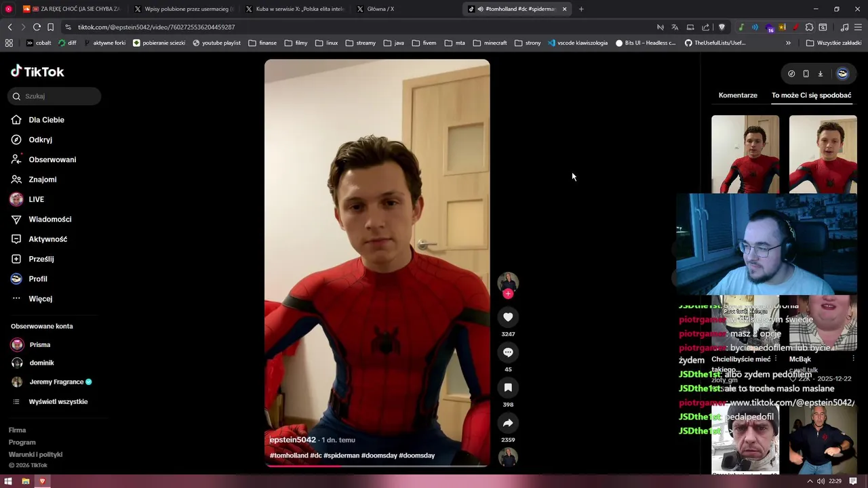Open the profile avatar in top-right pill
This screenshot has height=488, width=868.
pos(842,74)
